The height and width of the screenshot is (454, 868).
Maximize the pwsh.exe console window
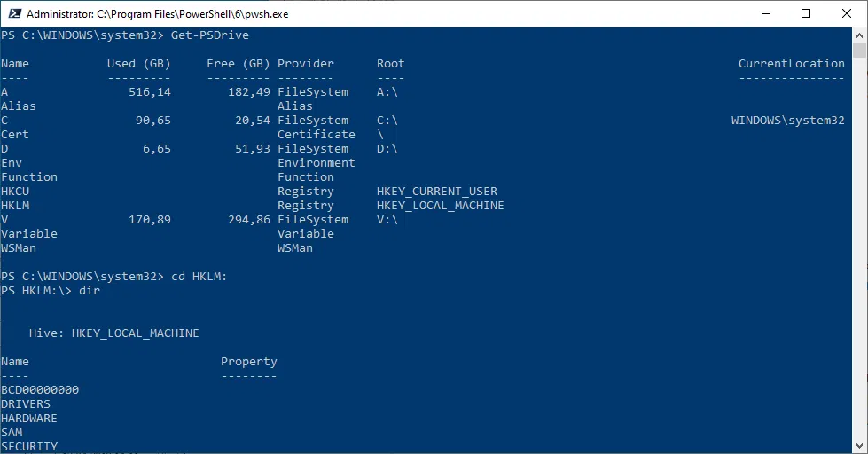(x=806, y=13)
